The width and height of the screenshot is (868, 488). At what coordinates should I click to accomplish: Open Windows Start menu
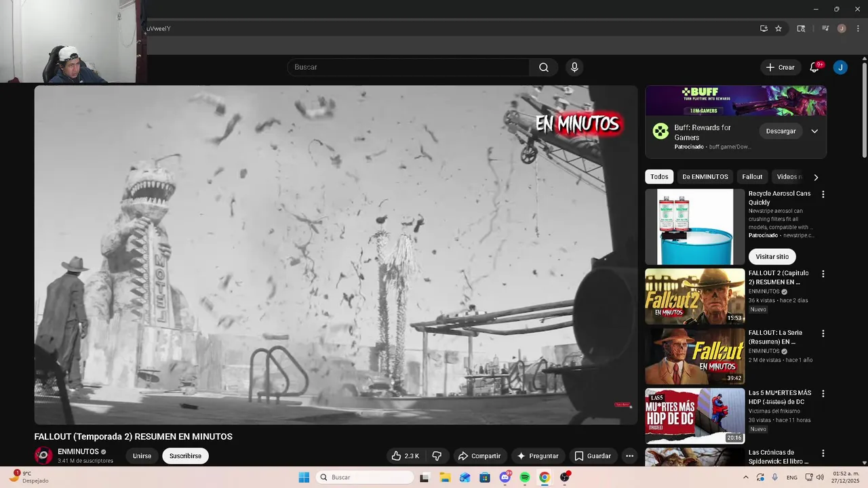tap(304, 477)
